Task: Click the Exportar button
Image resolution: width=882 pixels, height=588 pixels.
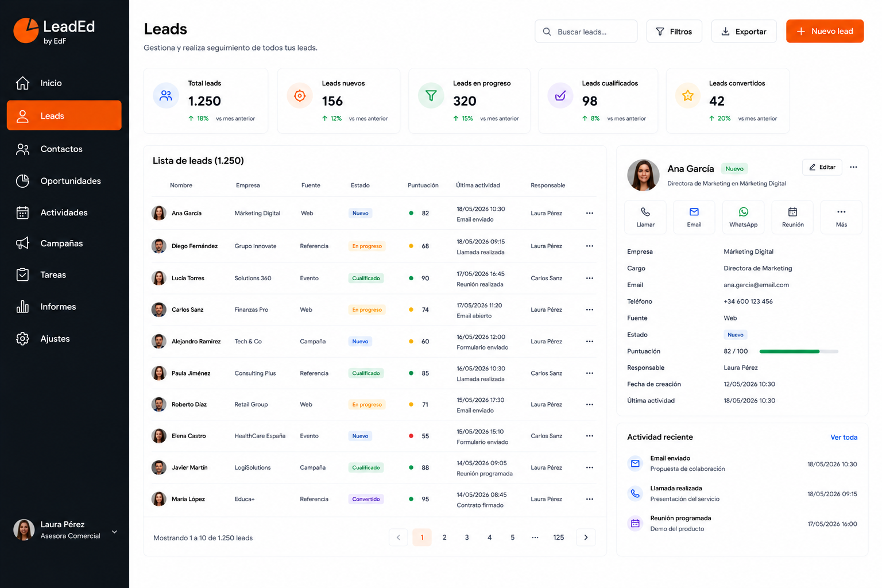Action: 744,32
